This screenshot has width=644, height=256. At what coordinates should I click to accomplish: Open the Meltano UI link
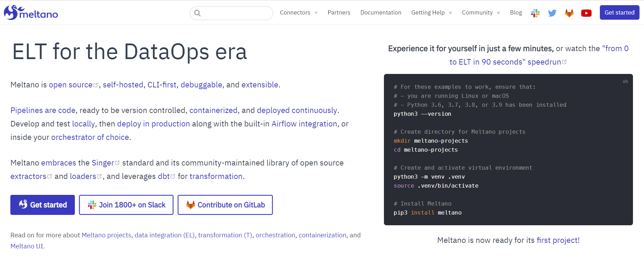(x=27, y=246)
